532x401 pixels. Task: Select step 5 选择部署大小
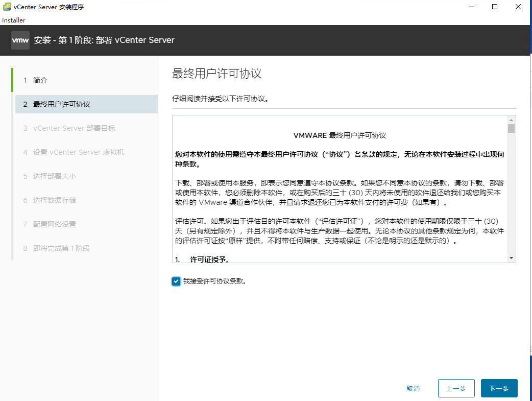coord(86,176)
